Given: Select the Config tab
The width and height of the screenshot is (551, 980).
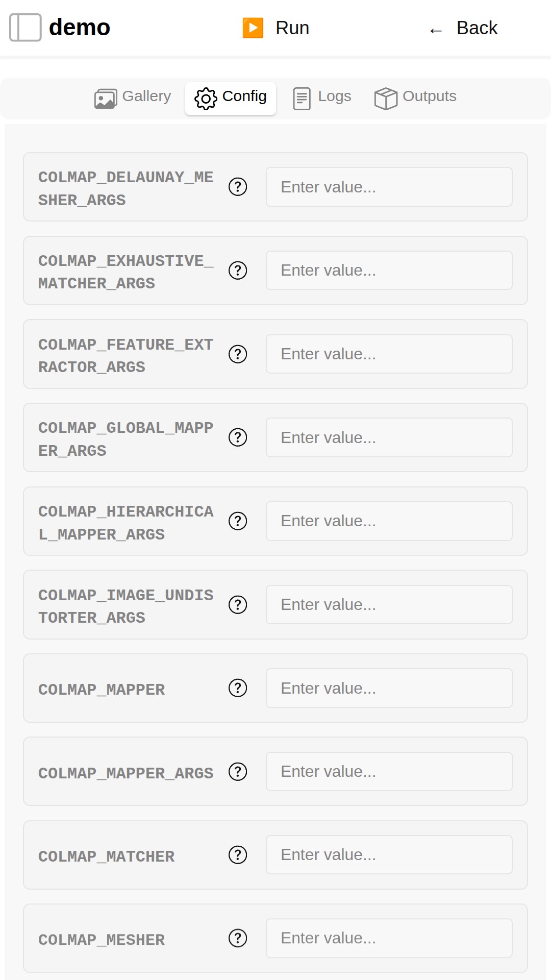Looking at the screenshot, I should coord(231,98).
